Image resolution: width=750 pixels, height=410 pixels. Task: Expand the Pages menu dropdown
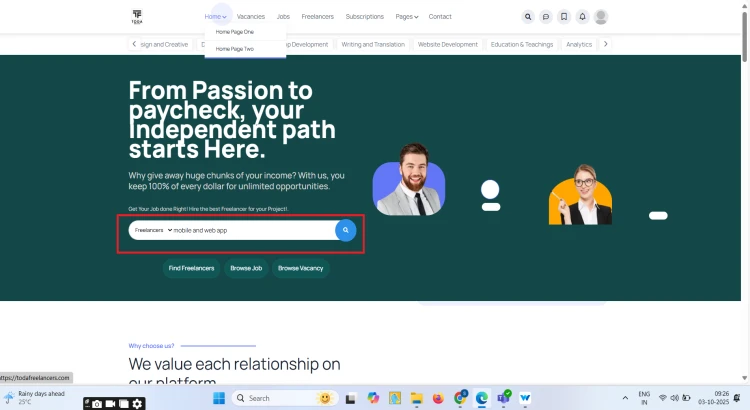406,17
